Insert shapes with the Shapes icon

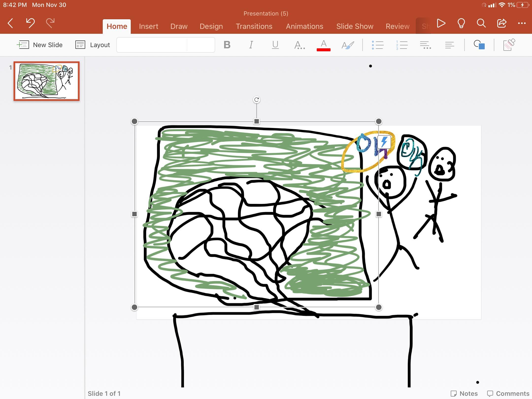click(479, 45)
